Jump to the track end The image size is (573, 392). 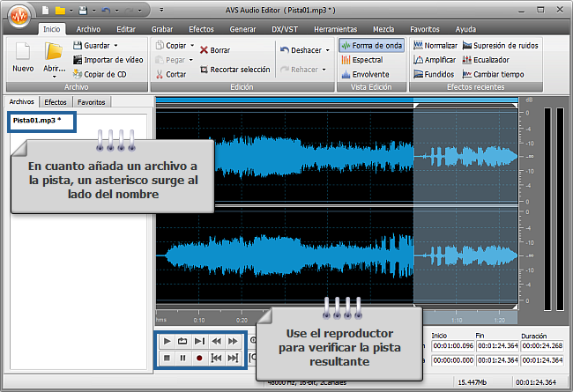point(233,358)
